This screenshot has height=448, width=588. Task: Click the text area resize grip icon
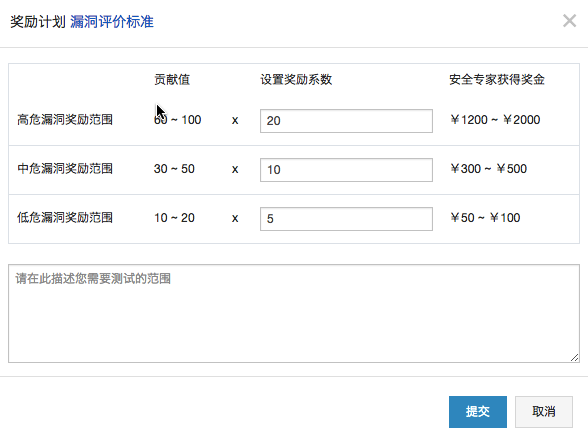coord(574,358)
